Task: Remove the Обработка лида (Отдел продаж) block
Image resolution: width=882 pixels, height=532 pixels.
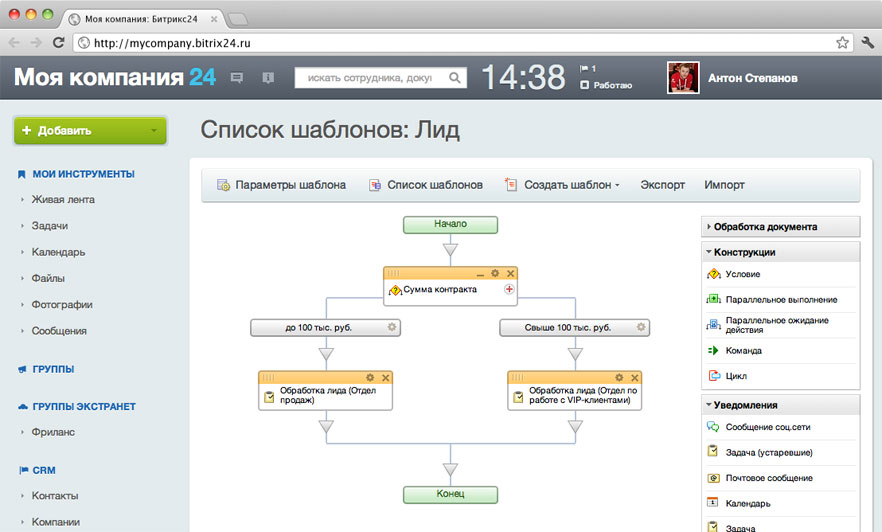Action: pos(386,378)
